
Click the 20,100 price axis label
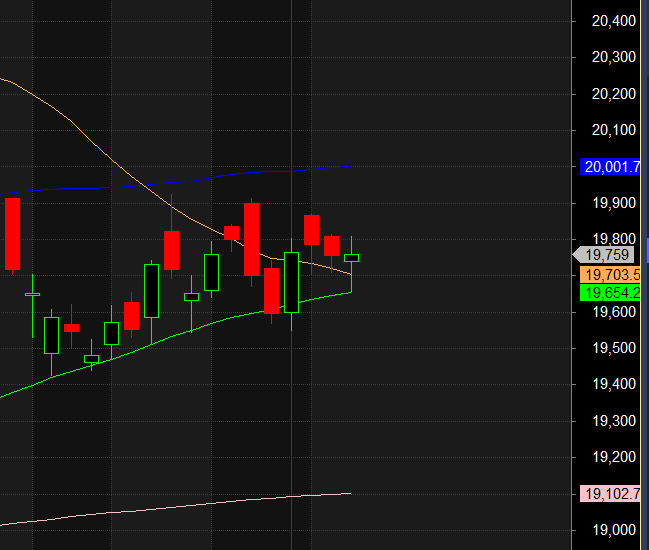pyautogui.click(x=614, y=130)
